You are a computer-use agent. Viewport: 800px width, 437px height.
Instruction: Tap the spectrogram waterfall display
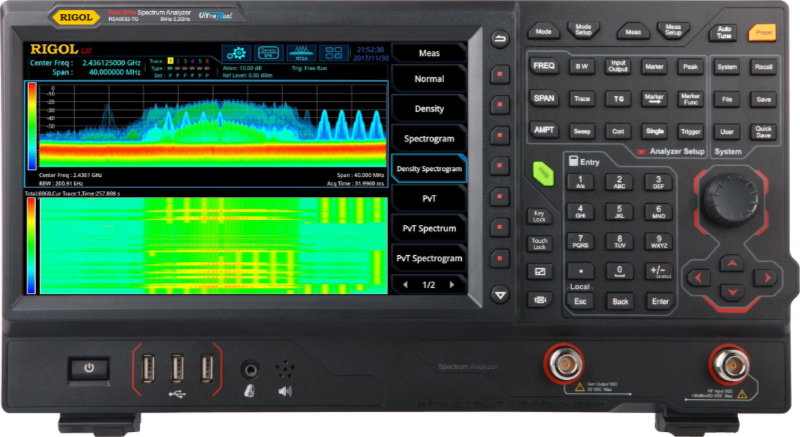point(213,246)
